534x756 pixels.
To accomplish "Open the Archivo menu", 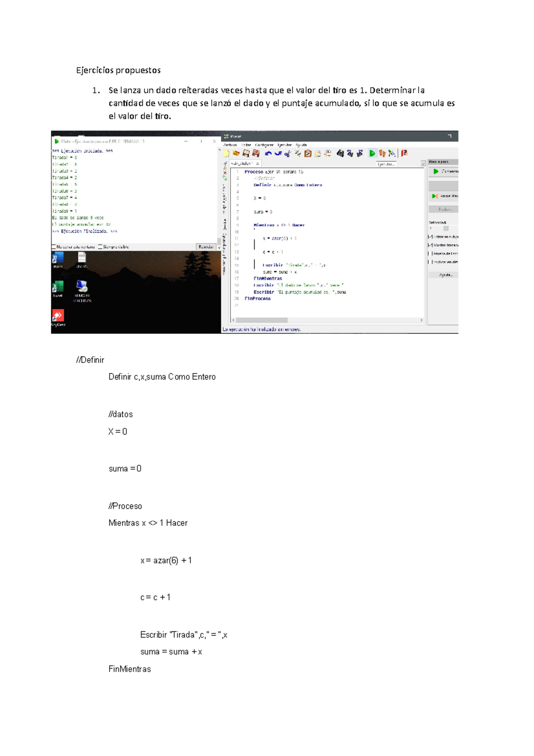I will click(x=230, y=145).
